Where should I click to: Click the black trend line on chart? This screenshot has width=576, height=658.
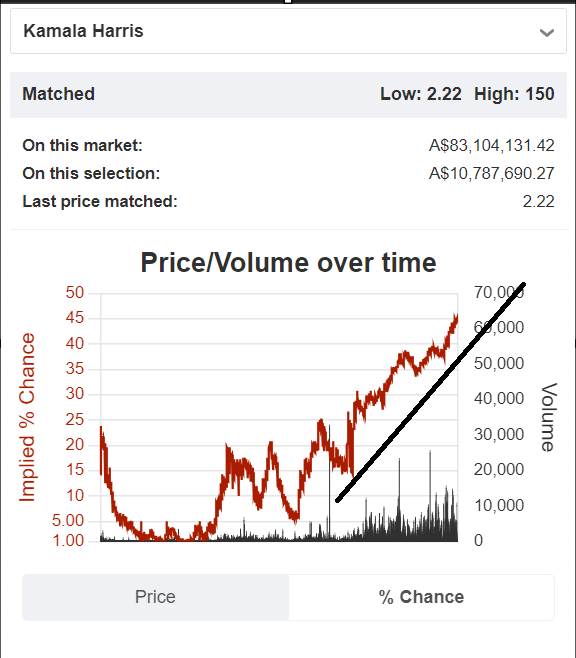coord(431,392)
